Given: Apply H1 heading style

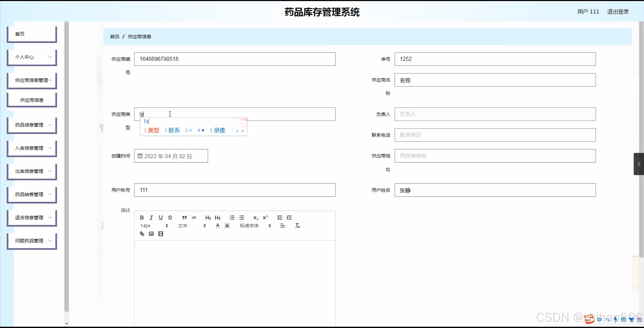Looking at the screenshot, I should (x=208, y=217).
